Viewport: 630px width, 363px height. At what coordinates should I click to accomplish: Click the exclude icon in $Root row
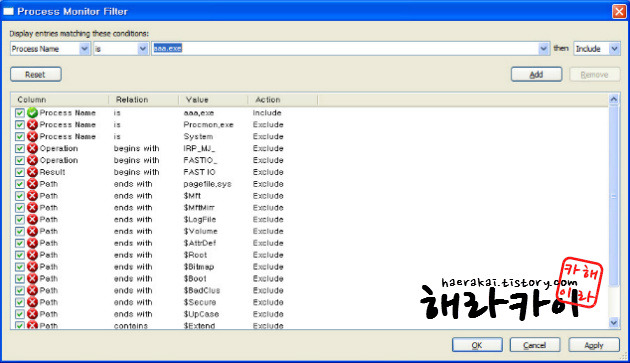tap(33, 255)
